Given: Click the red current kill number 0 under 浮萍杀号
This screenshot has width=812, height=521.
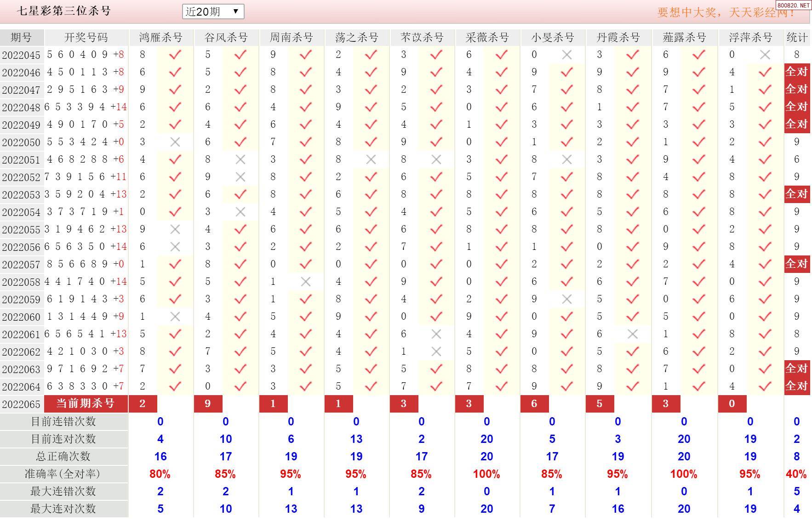Looking at the screenshot, I should 732,404.
